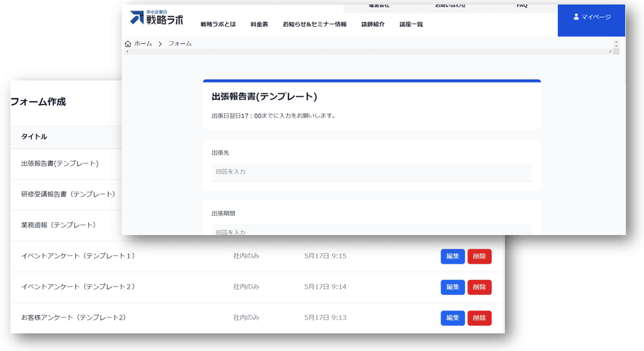The image size is (644, 351).
Task: Click the 出張期間 answer input field
Action: (x=371, y=230)
